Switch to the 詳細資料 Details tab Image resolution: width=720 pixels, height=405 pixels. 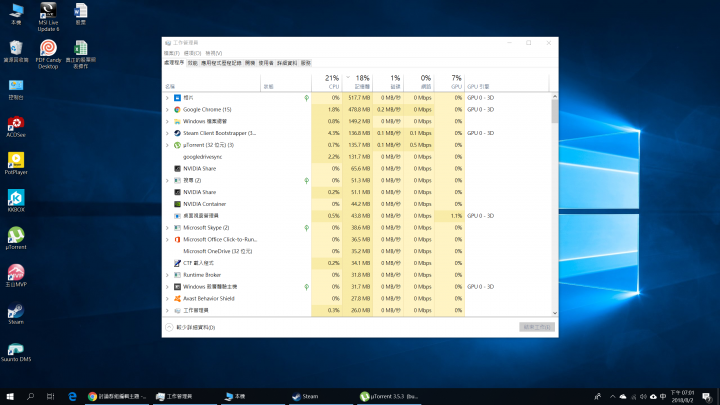(x=287, y=63)
